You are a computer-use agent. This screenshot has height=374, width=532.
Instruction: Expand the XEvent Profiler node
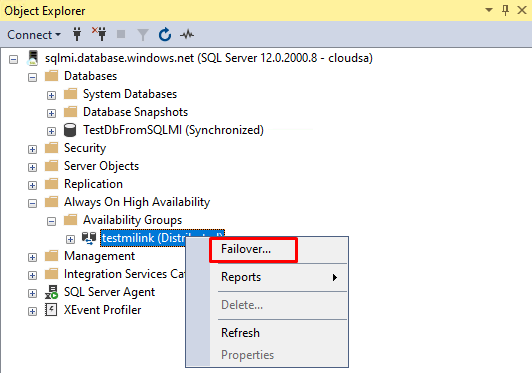pos(32,312)
